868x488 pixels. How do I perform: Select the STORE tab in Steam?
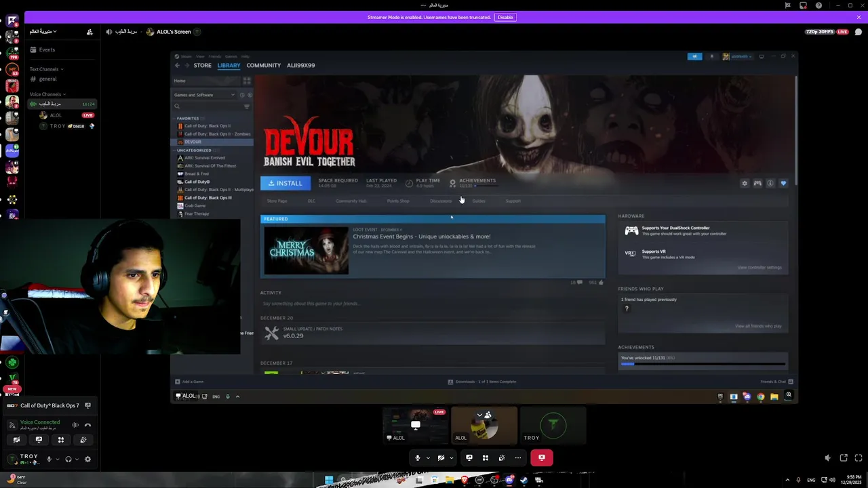tap(203, 65)
